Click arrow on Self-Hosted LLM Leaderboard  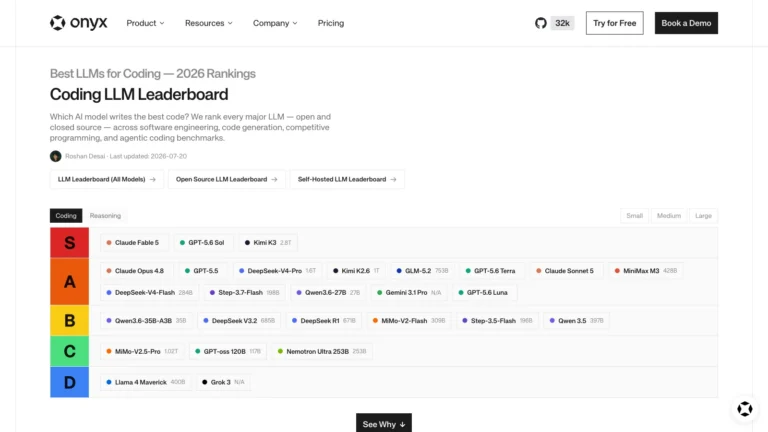393,179
